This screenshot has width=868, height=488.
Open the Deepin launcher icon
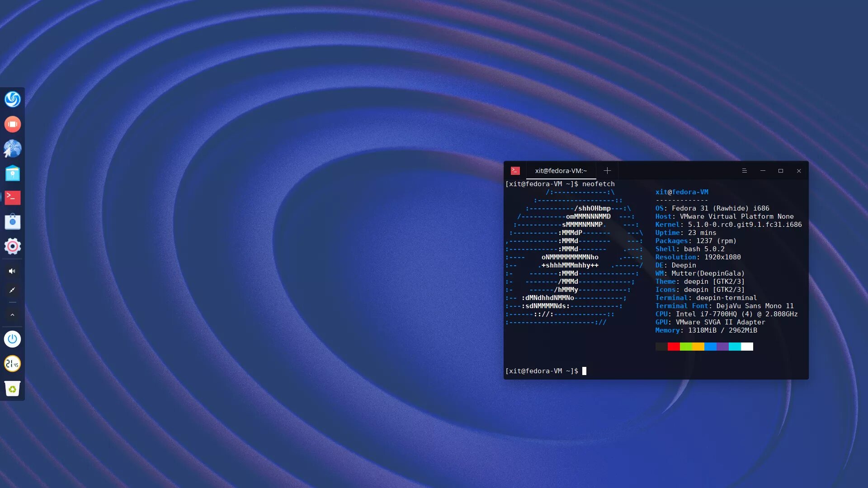click(x=12, y=99)
